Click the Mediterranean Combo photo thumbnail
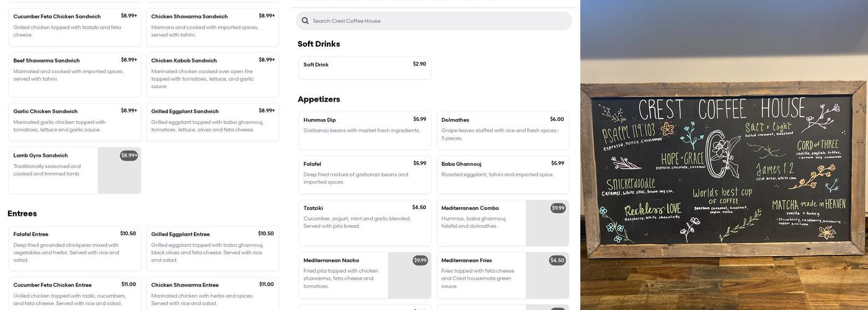 [547, 223]
